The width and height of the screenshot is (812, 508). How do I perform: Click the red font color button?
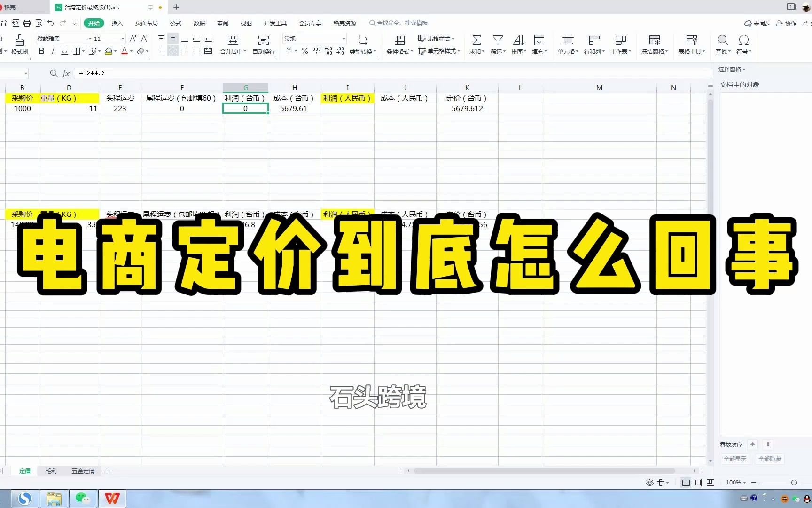coord(125,51)
